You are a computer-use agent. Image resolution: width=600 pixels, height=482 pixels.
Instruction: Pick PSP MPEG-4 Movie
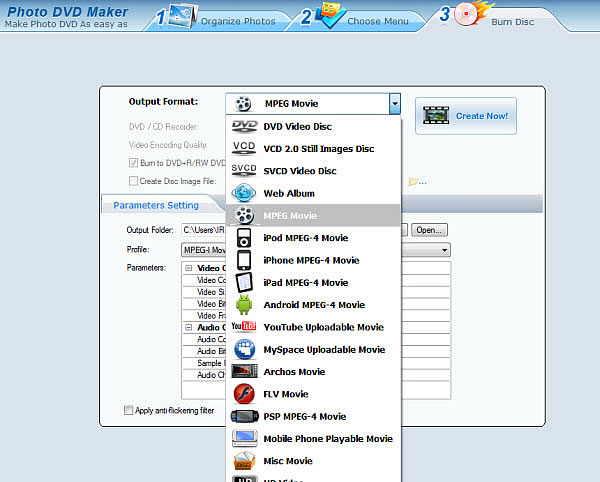313,417
